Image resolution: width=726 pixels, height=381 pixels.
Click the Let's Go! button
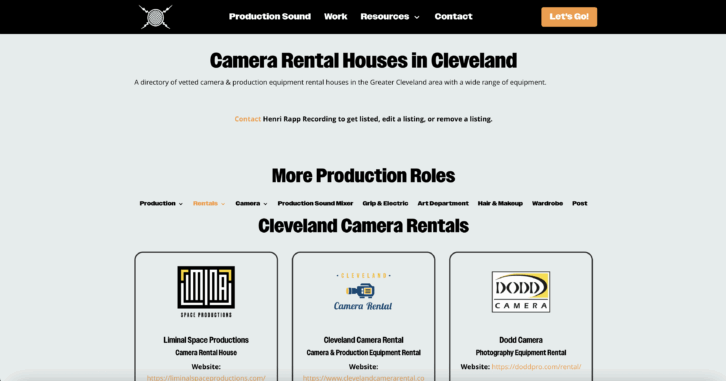click(x=569, y=17)
